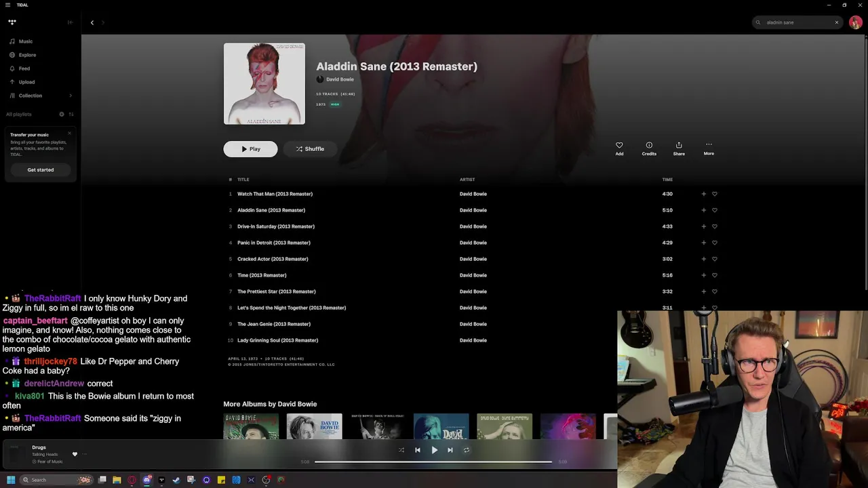This screenshot has width=868, height=488.
Task: Select track The Prettiest Star (2013 Remaster)
Action: [x=277, y=291]
